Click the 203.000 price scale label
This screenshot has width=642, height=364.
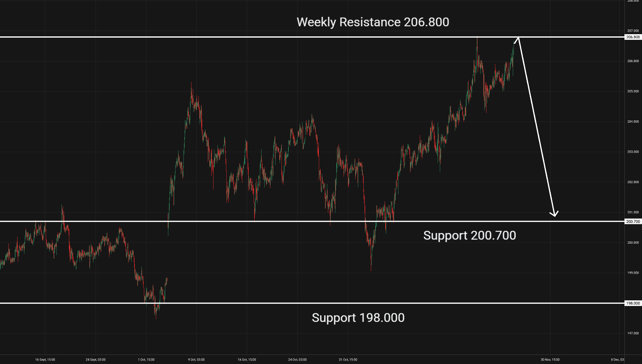pyautogui.click(x=633, y=152)
